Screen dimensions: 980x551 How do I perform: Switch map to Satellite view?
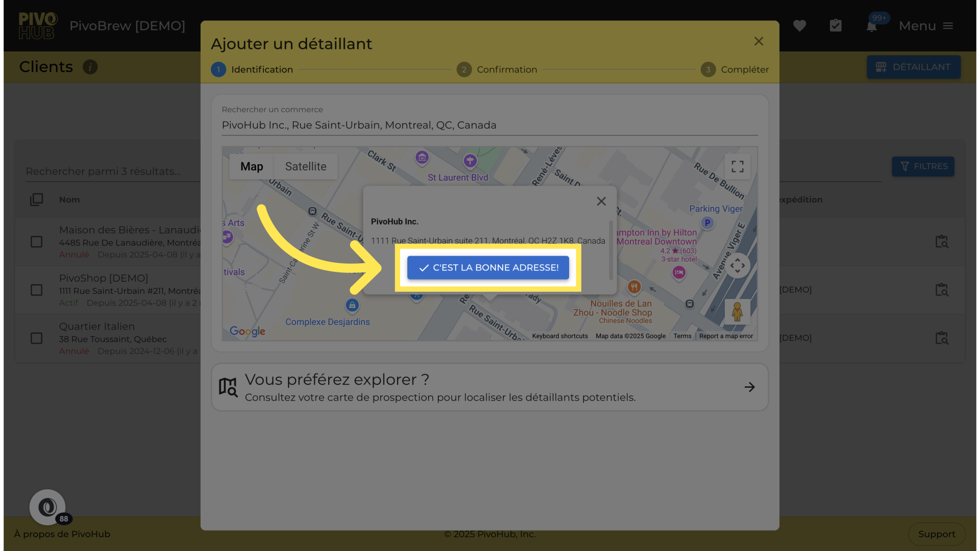point(305,166)
